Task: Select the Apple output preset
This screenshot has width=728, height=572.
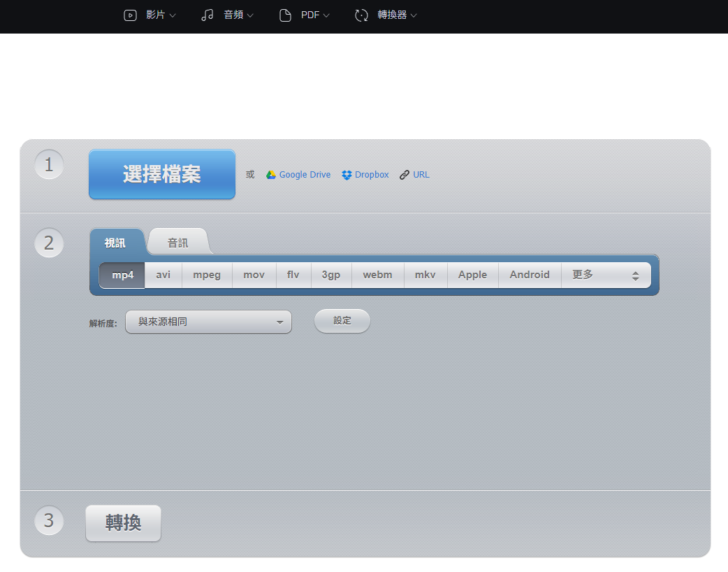Action: 472,274
